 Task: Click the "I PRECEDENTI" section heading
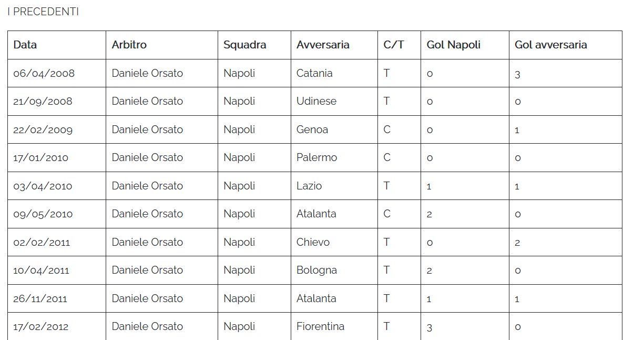point(43,12)
